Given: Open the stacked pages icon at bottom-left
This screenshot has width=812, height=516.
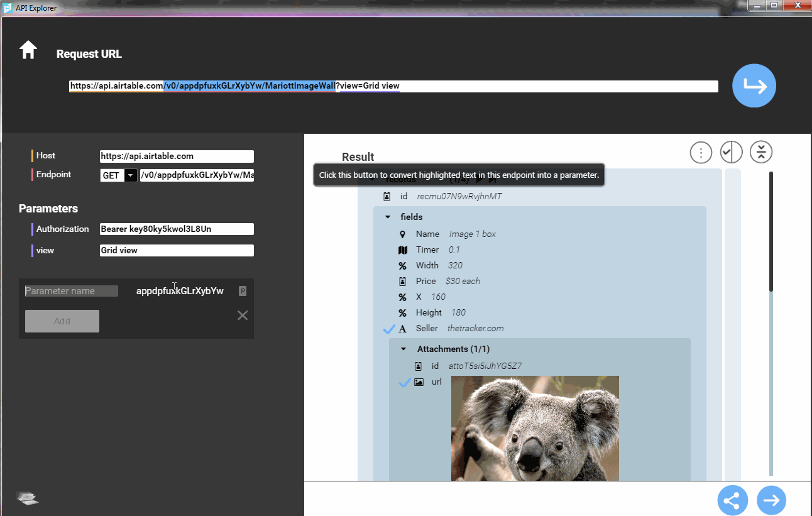Looking at the screenshot, I should point(28,498).
